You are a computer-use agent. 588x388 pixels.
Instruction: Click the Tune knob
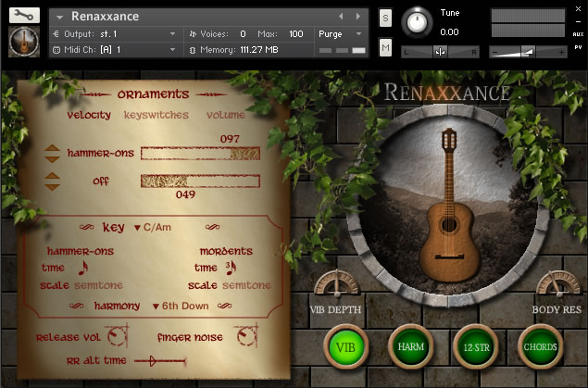tap(417, 22)
